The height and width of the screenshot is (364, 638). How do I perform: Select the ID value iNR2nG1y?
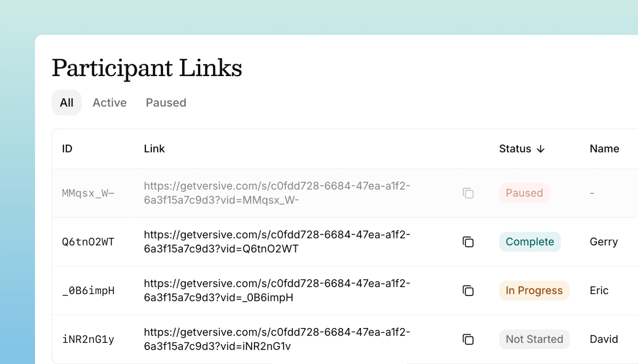(x=88, y=339)
